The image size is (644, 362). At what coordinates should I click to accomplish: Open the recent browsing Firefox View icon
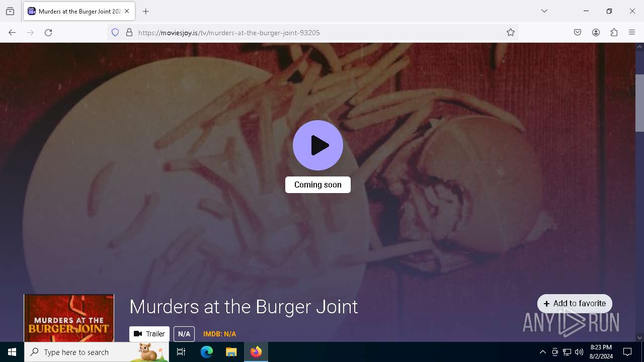[x=10, y=11]
